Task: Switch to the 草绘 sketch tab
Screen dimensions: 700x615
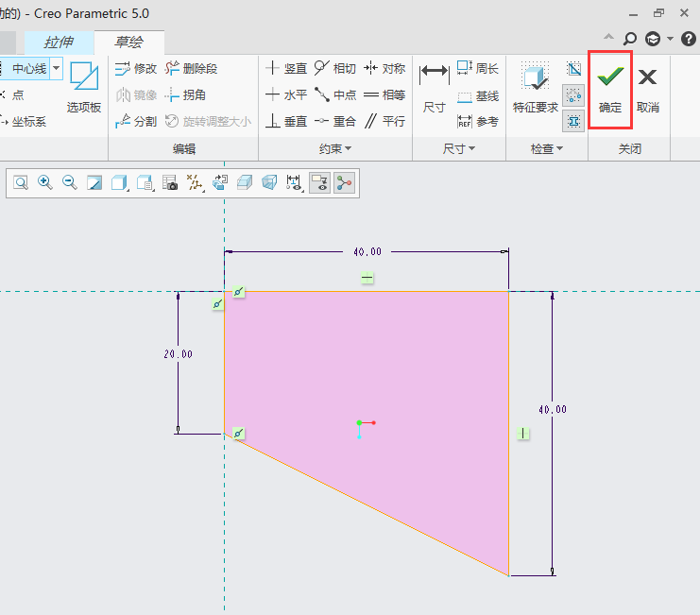Action: pos(129,43)
